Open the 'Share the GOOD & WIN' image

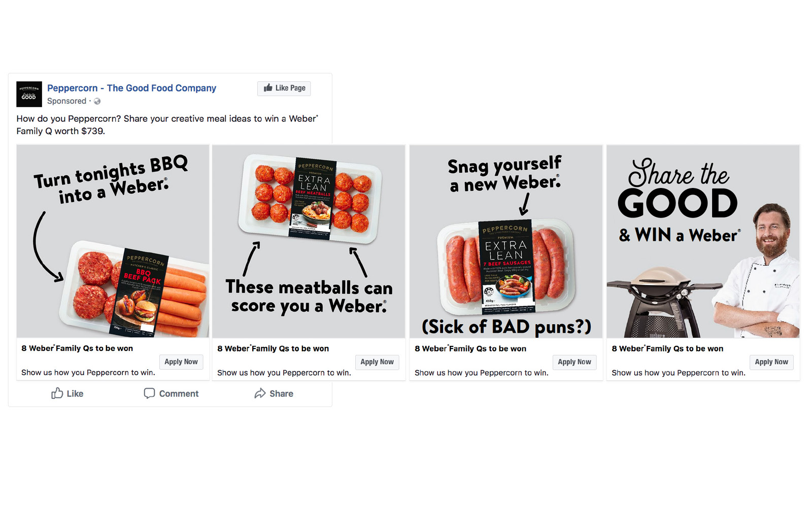703,241
